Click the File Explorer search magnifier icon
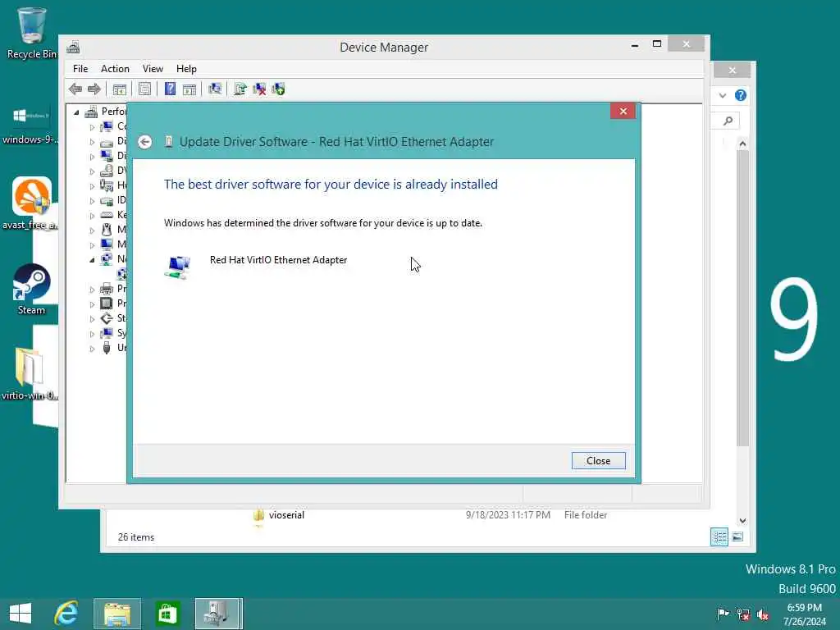Viewport: 840px width, 630px height. pos(728,121)
